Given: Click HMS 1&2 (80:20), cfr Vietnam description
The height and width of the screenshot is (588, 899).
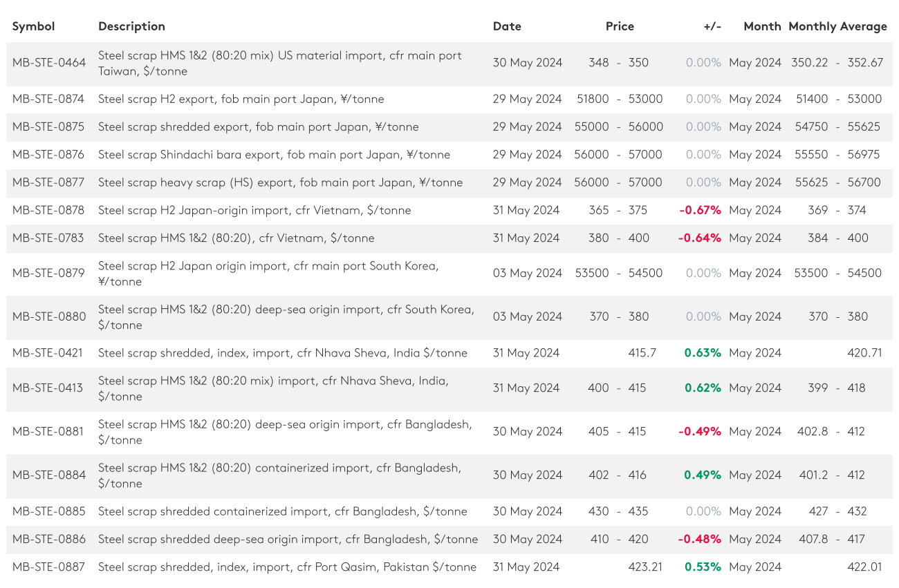Looking at the screenshot, I should 236,238.
